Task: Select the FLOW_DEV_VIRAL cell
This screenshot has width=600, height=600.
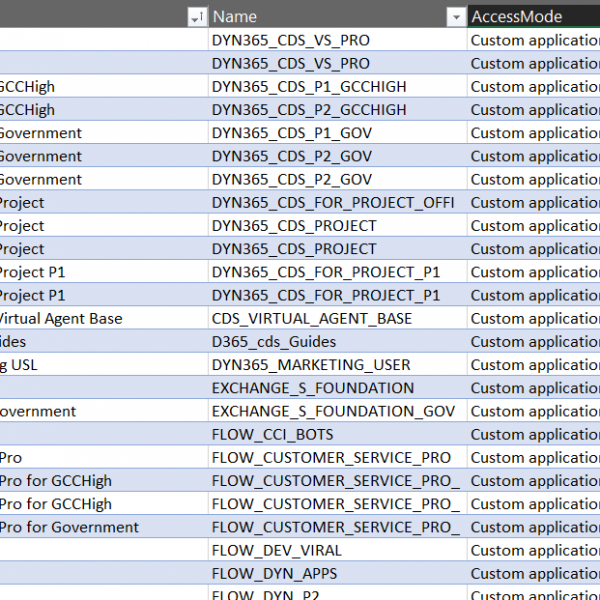Action: click(338, 550)
